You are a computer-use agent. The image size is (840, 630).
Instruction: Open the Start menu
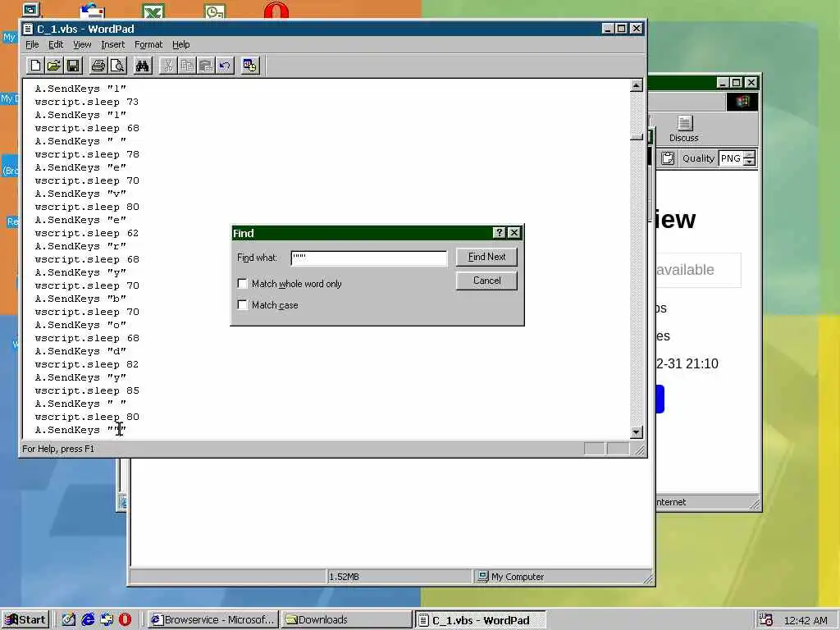(x=25, y=620)
